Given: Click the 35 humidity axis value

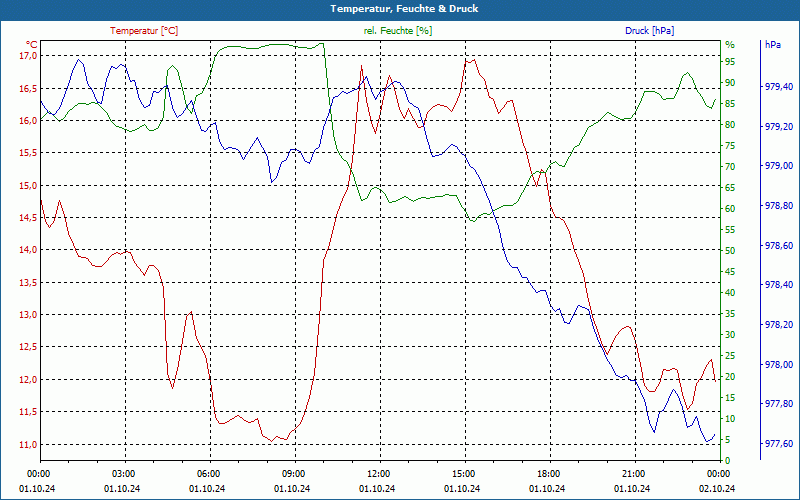Looking at the screenshot, I should [x=730, y=314].
